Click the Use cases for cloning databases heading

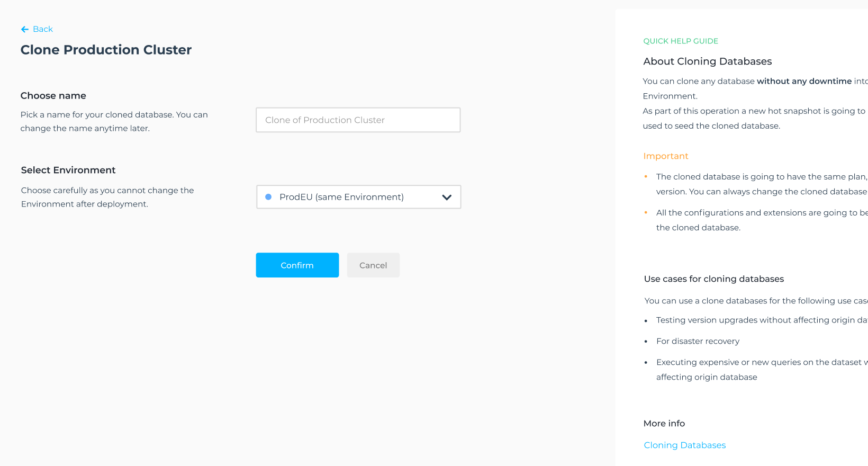713,279
